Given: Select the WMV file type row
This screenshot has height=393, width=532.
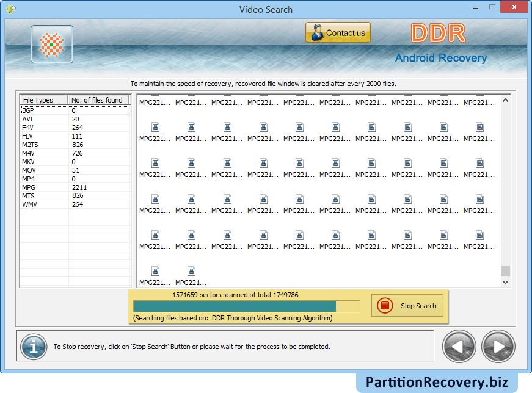Looking at the screenshot, I should 75,204.
